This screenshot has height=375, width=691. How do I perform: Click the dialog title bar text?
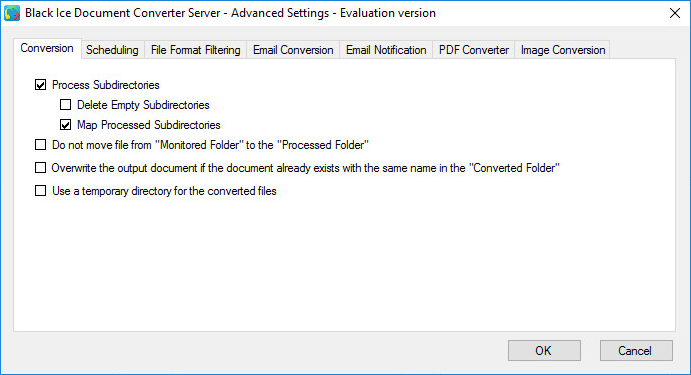(230, 13)
